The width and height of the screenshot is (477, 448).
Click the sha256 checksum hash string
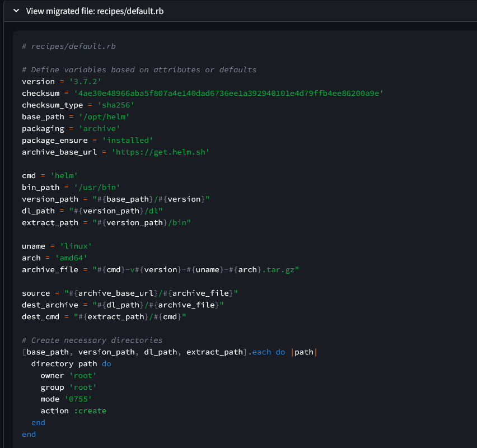click(224, 94)
